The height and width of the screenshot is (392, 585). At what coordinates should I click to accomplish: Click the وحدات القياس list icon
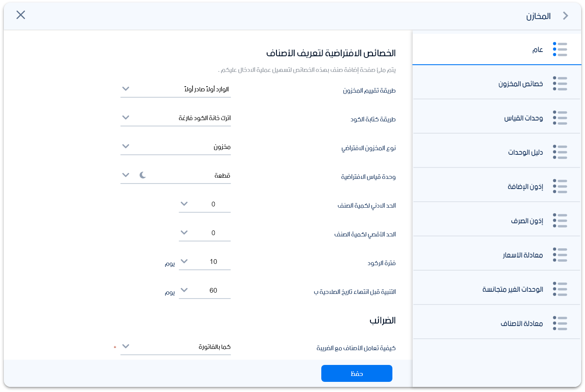560,118
